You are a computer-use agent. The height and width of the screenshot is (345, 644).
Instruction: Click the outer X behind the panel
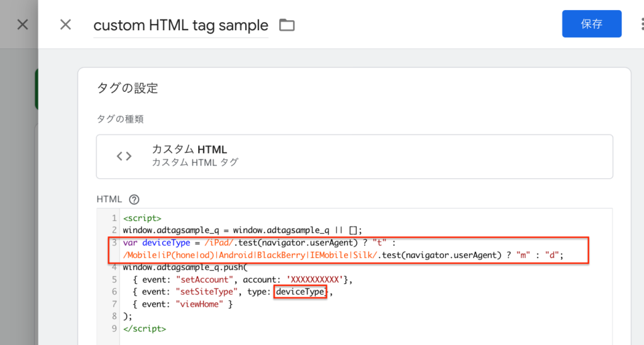coord(23,25)
